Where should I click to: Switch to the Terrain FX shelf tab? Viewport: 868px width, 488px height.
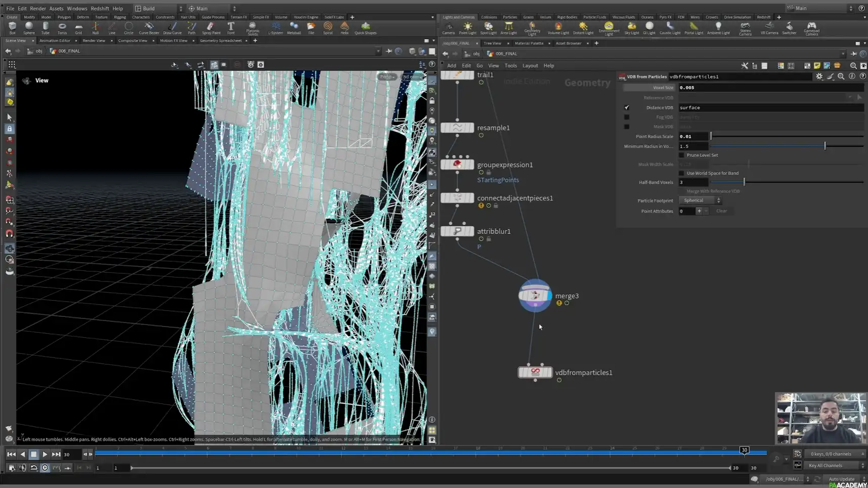(x=238, y=17)
